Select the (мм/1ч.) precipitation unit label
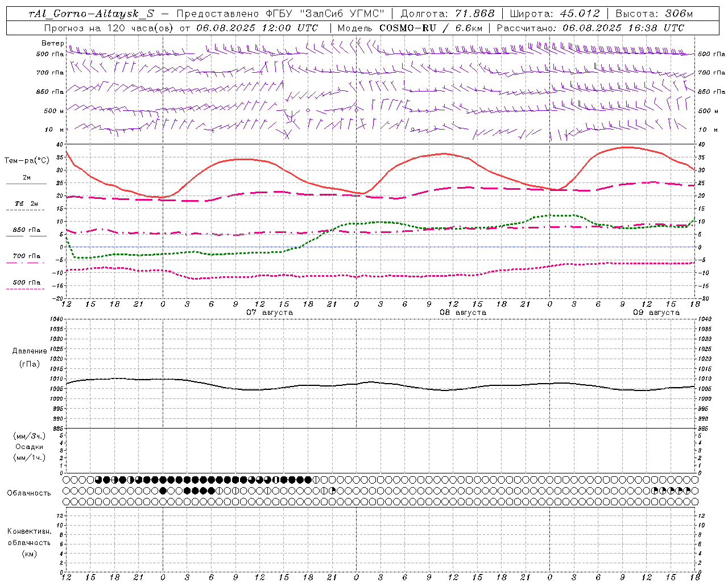This screenshot has width=728, height=582. pos(30,458)
